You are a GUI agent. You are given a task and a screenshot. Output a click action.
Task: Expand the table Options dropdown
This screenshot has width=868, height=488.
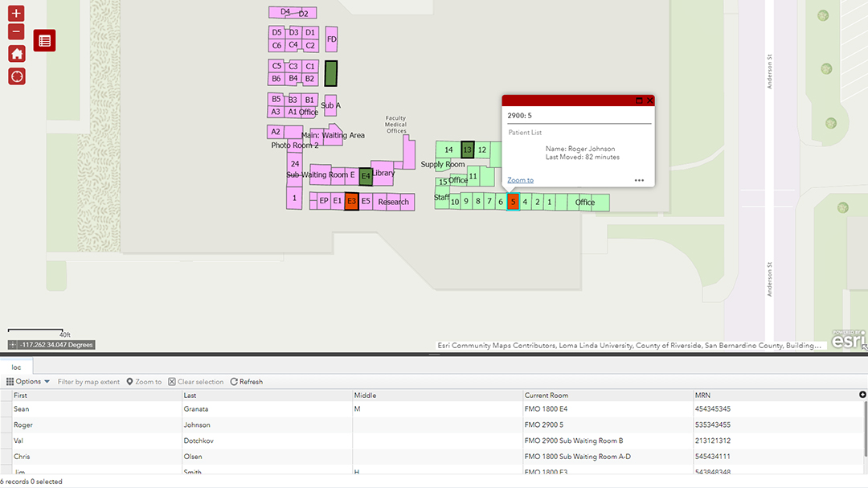click(x=28, y=382)
